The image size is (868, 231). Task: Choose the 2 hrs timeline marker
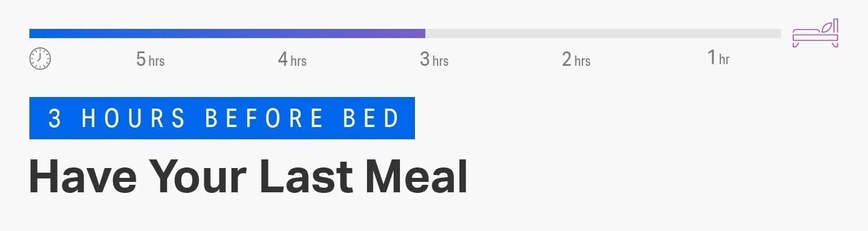pos(576,59)
